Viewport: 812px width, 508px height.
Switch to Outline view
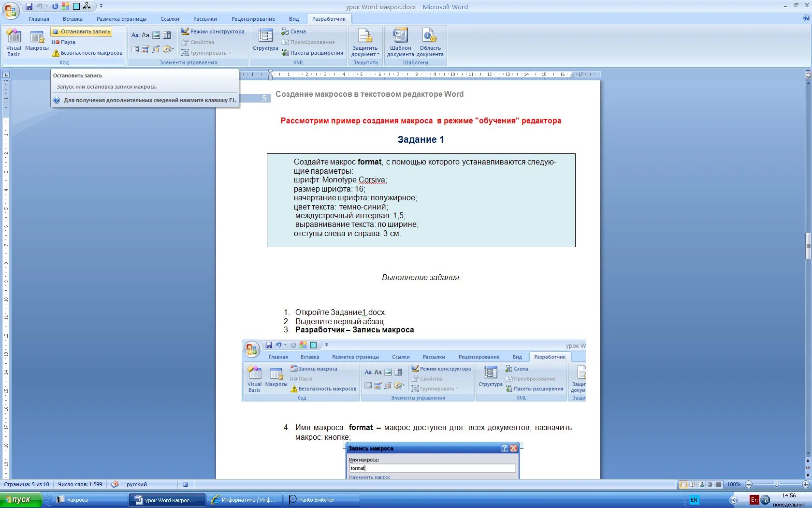click(710, 484)
